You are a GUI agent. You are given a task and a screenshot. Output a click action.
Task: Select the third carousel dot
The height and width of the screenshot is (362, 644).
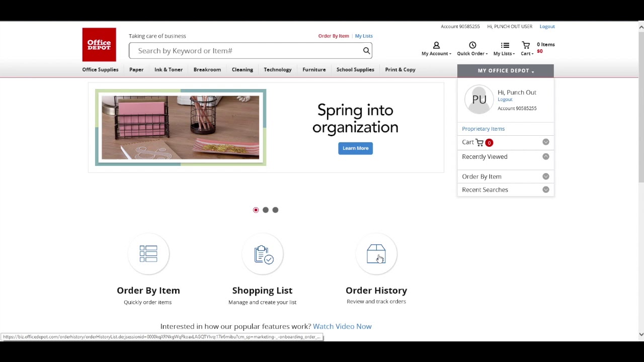275,210
